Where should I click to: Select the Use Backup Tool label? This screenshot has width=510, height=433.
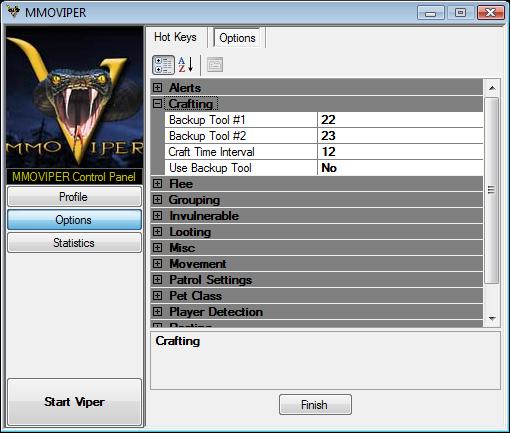coord(210,168)
